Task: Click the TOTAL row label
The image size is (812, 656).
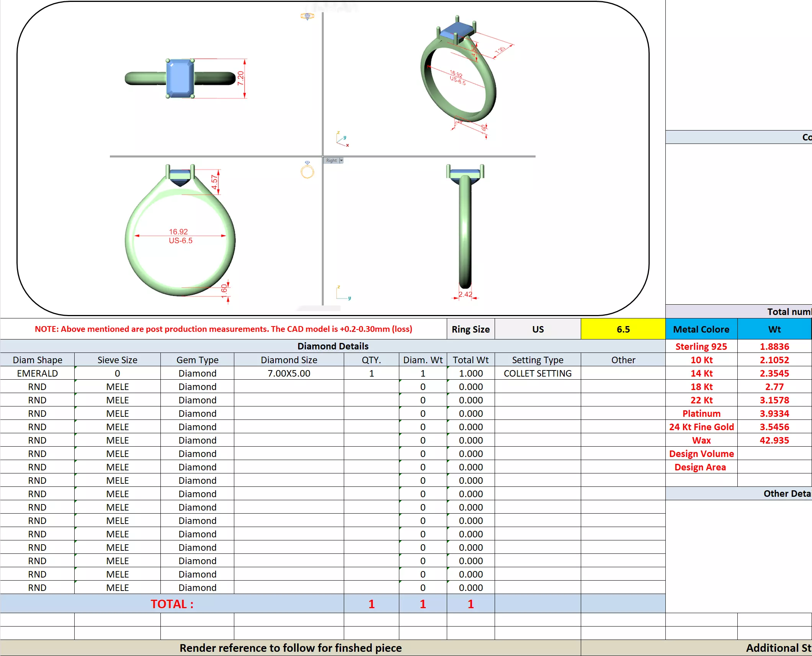Action: (172, 604)
